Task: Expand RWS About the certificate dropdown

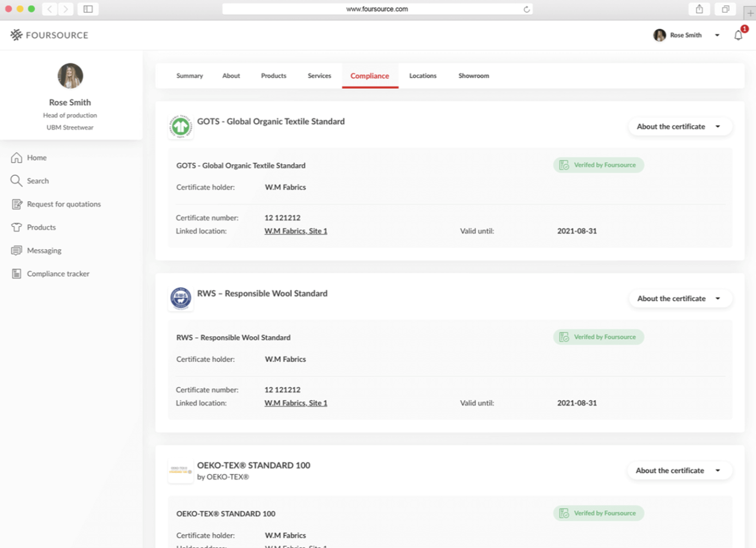Action: (679, 298)
